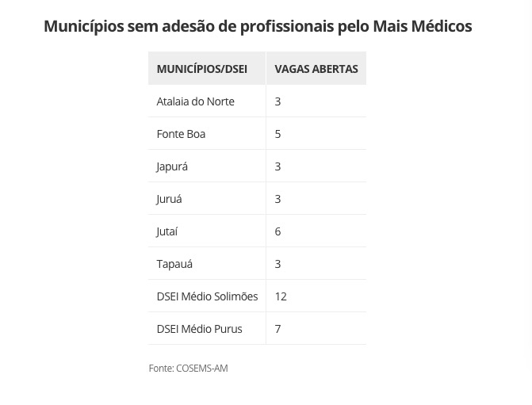The image size is (532, 405).
Task: Click the vacancies value in Juruá row
Action: [x=277, y=199]
